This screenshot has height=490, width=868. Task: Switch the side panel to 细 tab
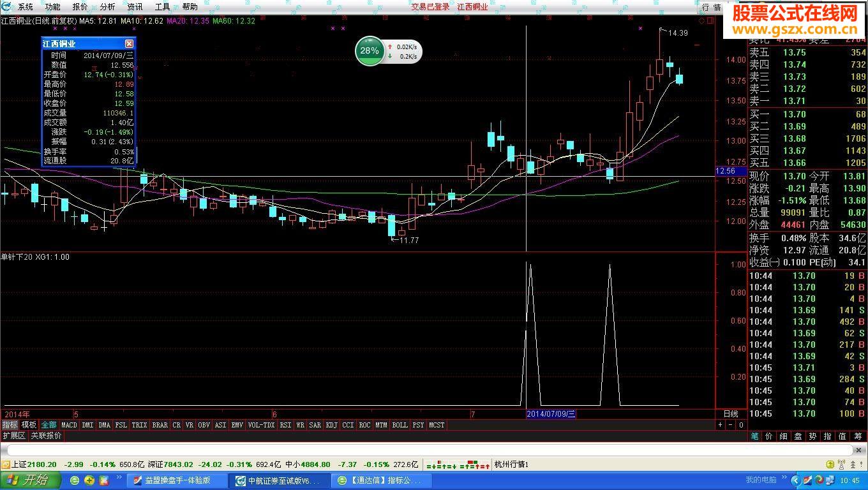point(784,436)
